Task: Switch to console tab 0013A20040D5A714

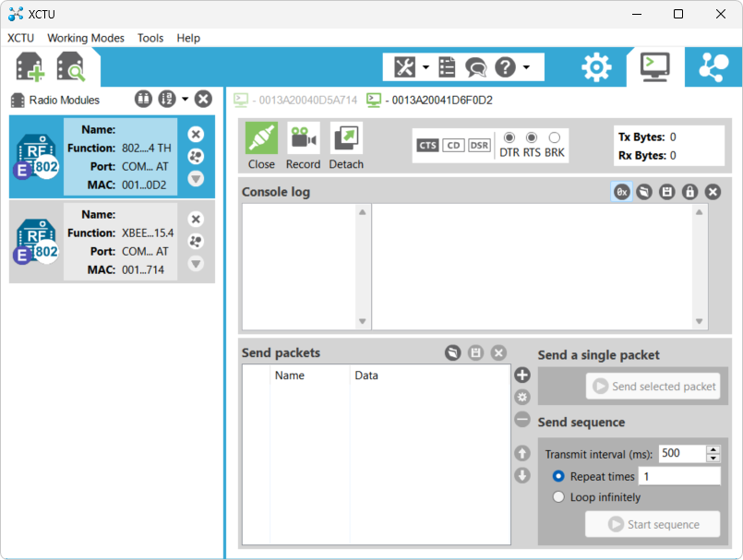Action: 295,100
